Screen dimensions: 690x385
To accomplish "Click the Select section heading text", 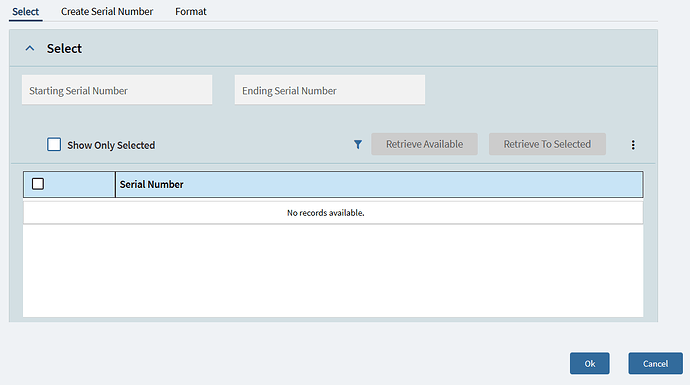I will (64, 48).
